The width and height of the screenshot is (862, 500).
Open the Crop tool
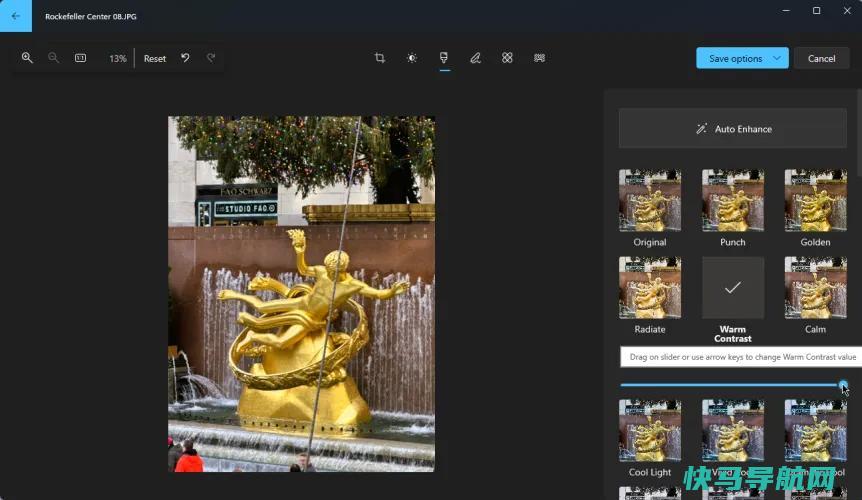point(379,58)
